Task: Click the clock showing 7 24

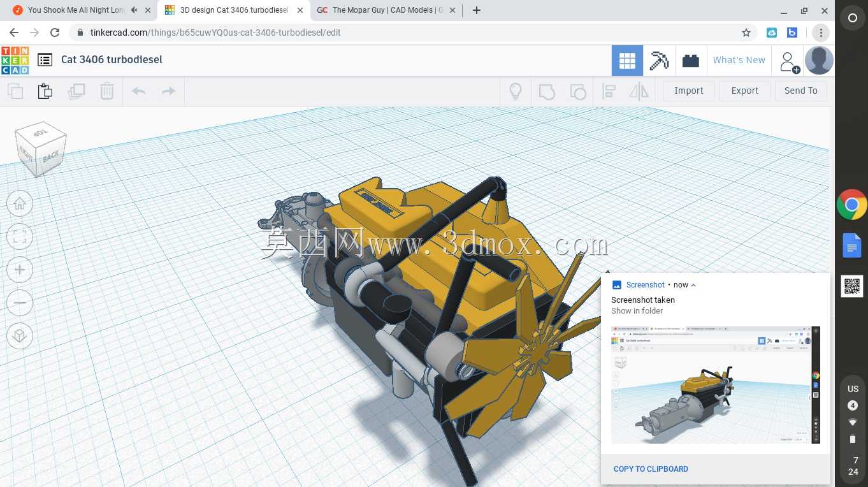Action: (x=853, y=466)
